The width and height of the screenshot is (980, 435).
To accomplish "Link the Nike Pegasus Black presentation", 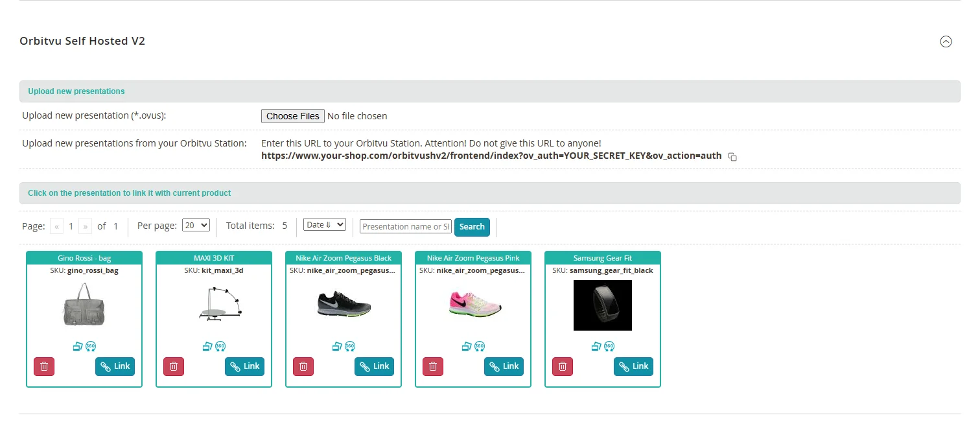I will (x=374, y=366).
